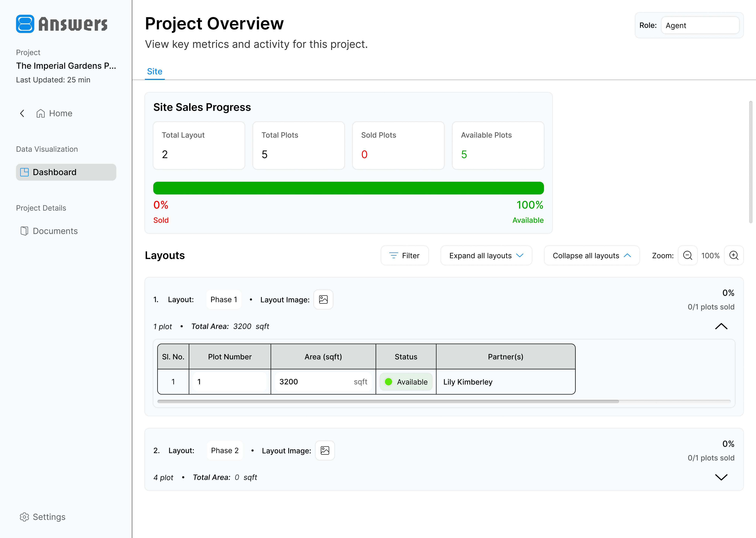
Task: Open the Documents page
Action: [49, 231]
